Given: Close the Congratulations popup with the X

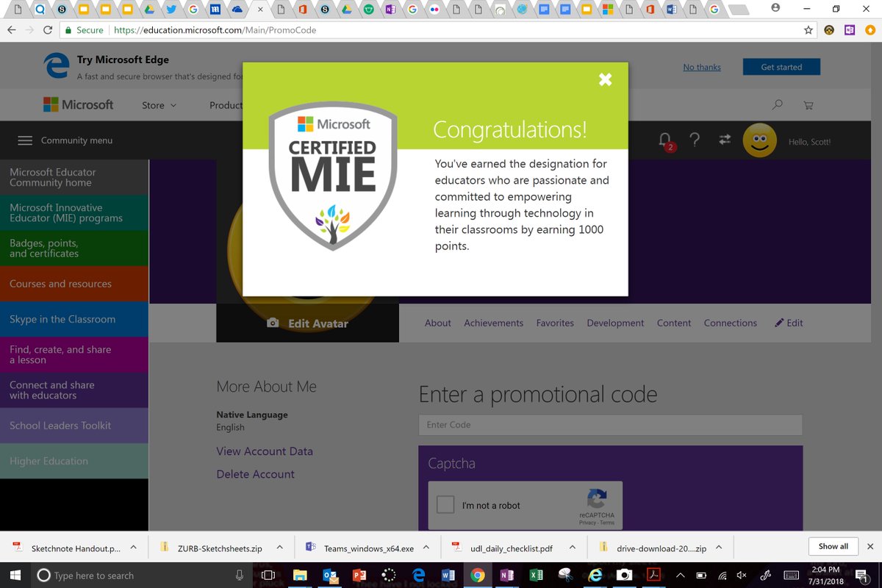Looking at the screenshot, I should (x=605, y=79).
